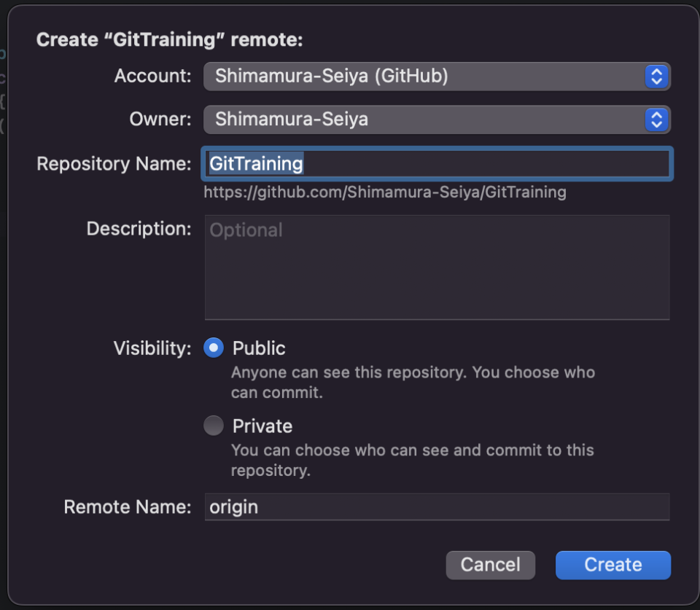Click the Owner dropdown chevron icon
The height and width of the screenshot is (610, 700).
(x=656, y=120)
